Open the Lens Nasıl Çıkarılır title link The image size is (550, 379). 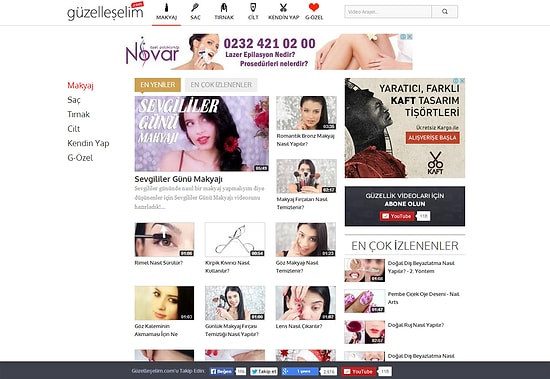299,326
